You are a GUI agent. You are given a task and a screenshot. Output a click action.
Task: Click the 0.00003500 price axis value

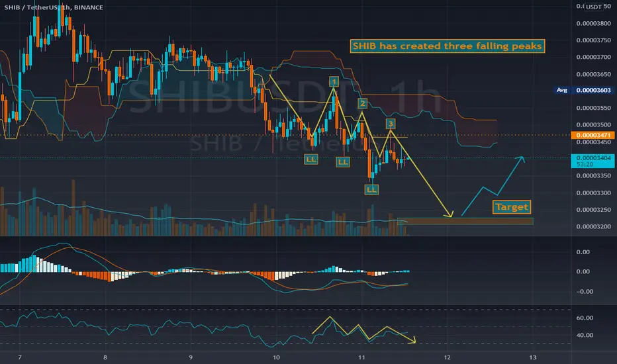coord(593,124)
